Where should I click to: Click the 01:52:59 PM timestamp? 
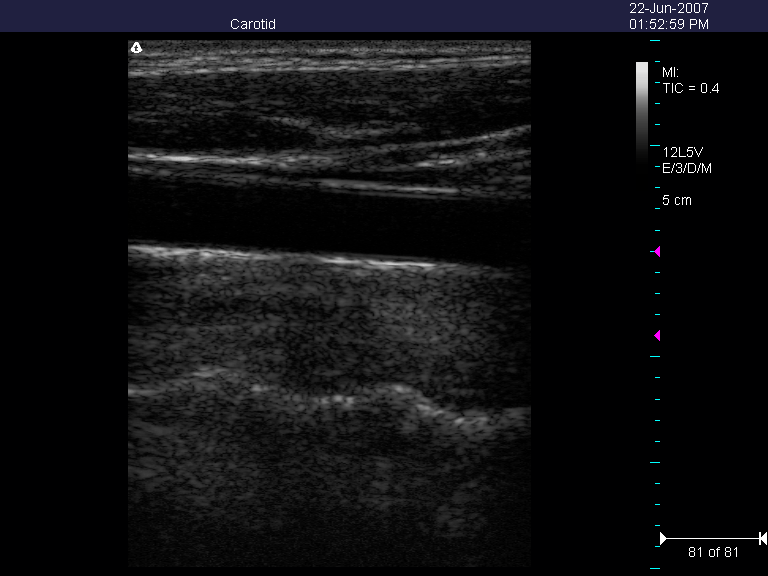(x=669, y=24)
